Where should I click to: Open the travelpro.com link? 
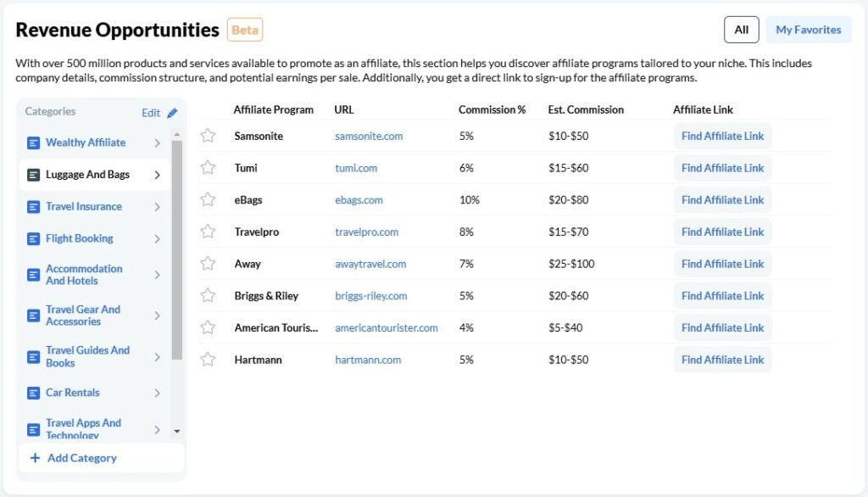(366, 232)
